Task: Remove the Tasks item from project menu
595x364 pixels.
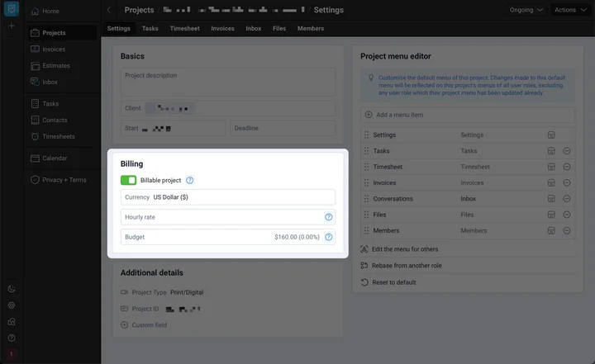Action: click(x=567, y=151)
